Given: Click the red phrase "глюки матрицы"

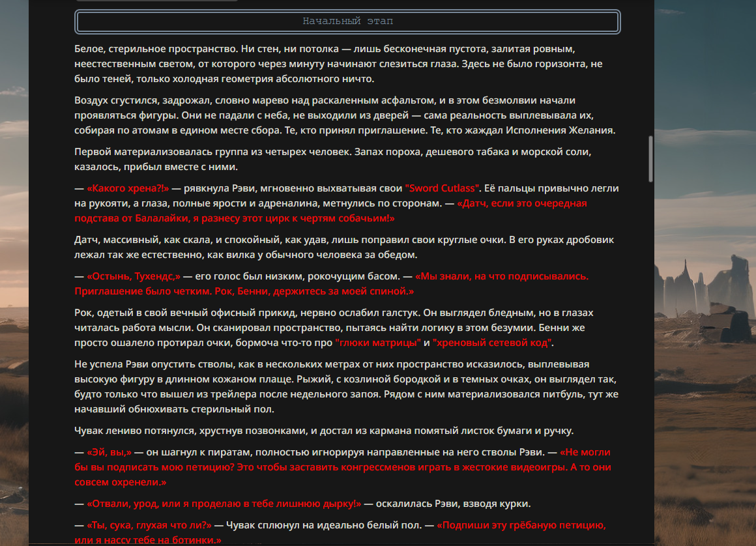Looking at the screenshot, I should coord(378,343).
